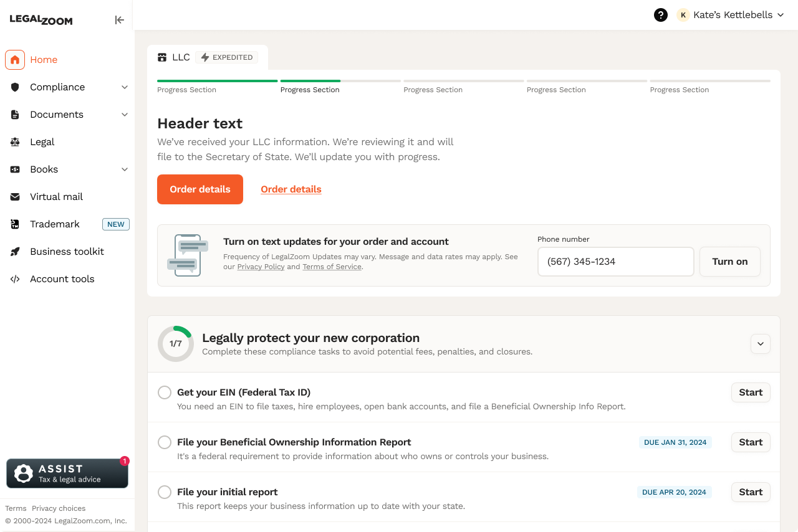Check off Get your EIN task circle
The width and height of the screenshot is (798, 532).
pyautogui.click(x=165, y=392)
